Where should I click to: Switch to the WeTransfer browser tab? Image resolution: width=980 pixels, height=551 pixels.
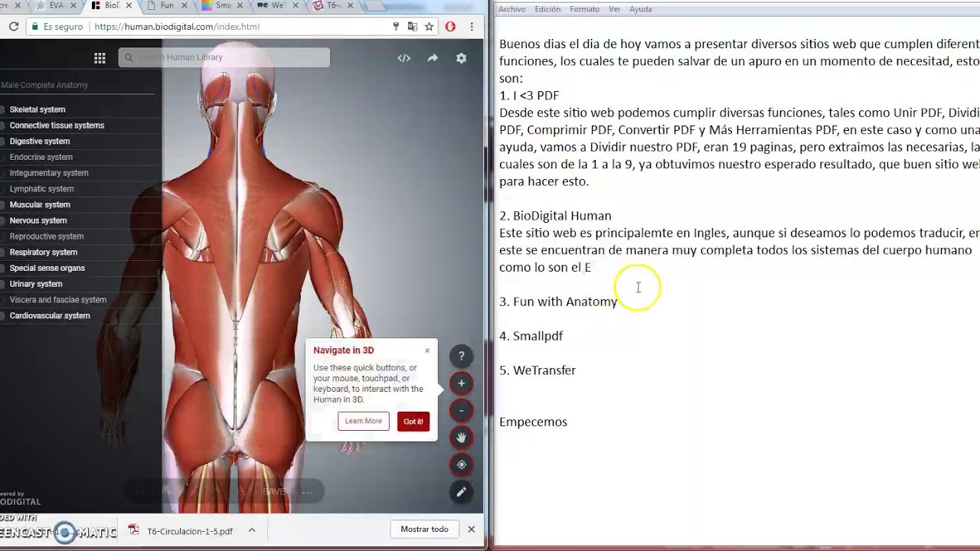tap(277, 5)
